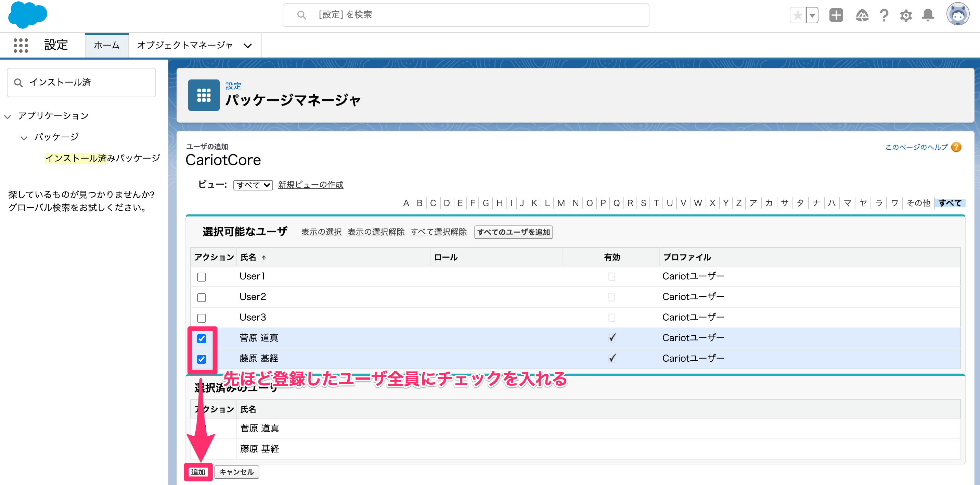This screenshot has height=485, width=980.
Task: Click the Salesforce cloud logo
Action: [27, 15]
